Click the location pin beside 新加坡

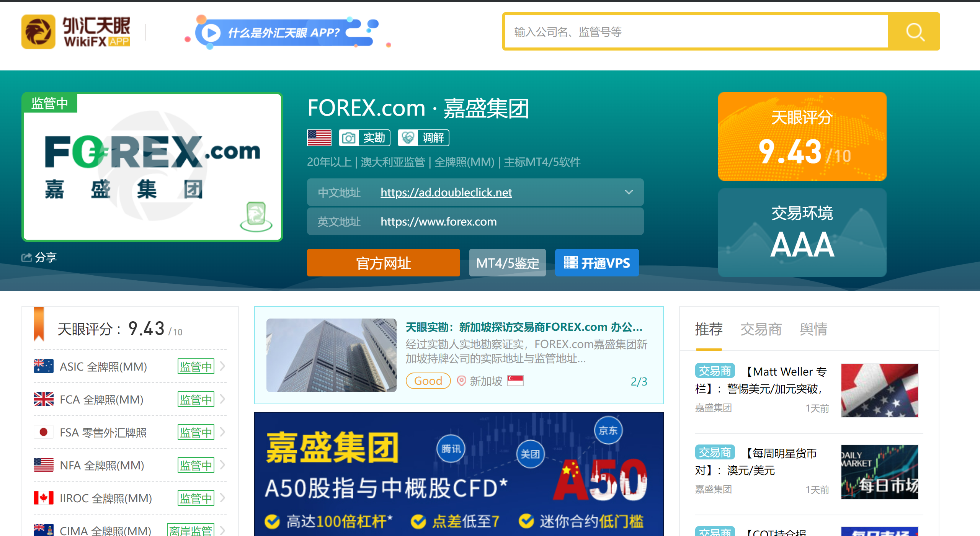(x=462, y=381)
